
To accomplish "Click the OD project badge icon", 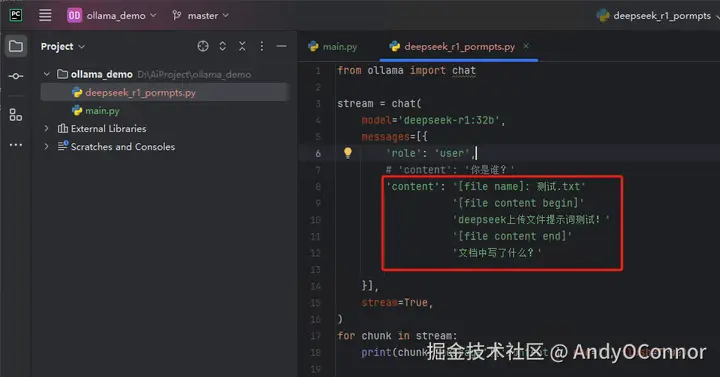I will 74,16.
